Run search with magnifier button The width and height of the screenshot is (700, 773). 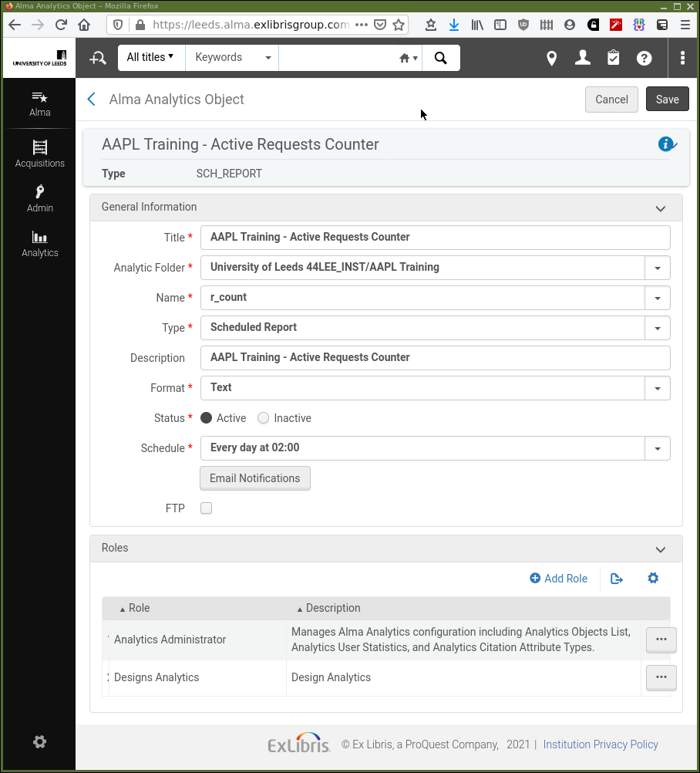click(x=441, y=58)
